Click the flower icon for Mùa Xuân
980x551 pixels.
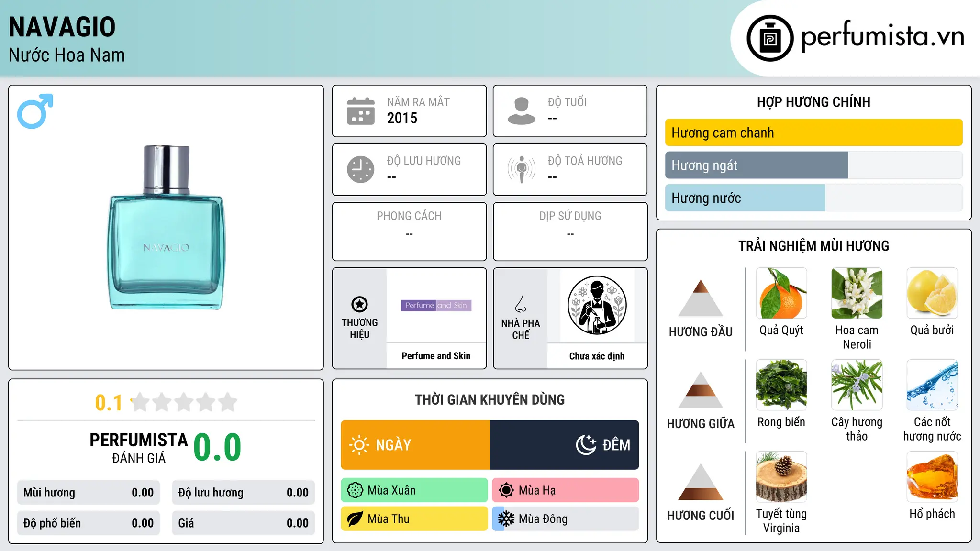(x=355, y=490)
